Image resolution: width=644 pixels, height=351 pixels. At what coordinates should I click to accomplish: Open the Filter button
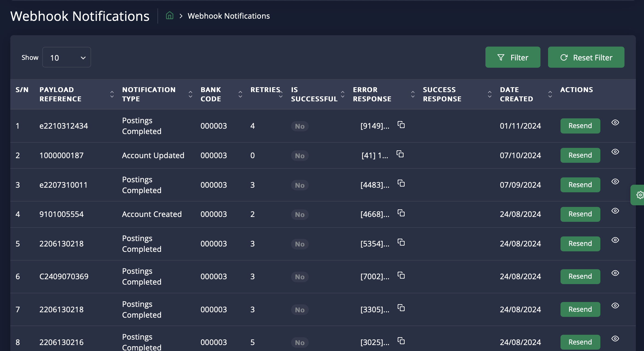513,57
